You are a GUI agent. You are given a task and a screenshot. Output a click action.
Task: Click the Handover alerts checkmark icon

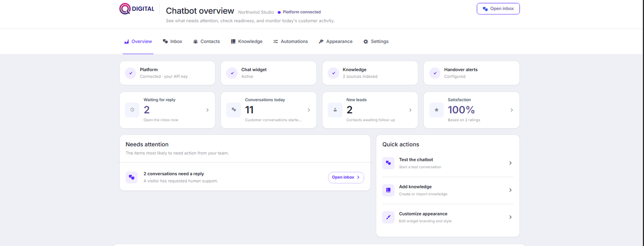click(x=435, y=73)
